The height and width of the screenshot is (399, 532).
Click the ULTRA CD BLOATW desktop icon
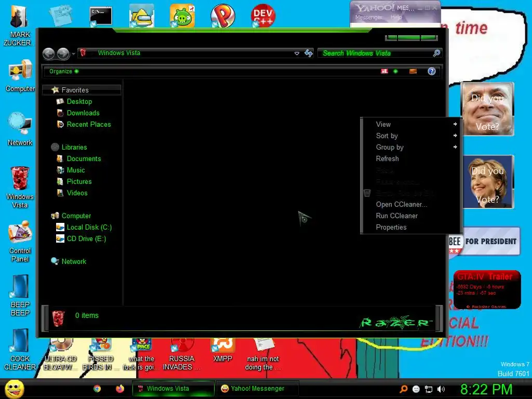point(60,354)
